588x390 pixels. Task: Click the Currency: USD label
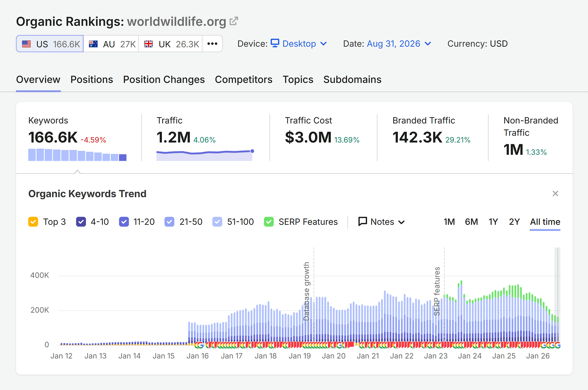click(477, 44)
